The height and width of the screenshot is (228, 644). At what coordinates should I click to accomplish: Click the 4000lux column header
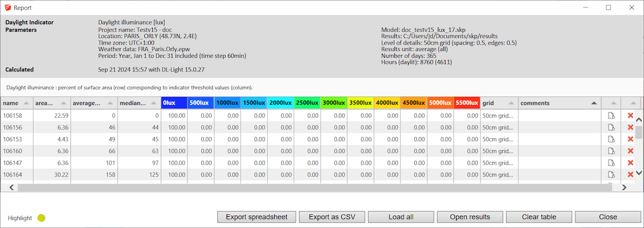click(x=387, y=102)
